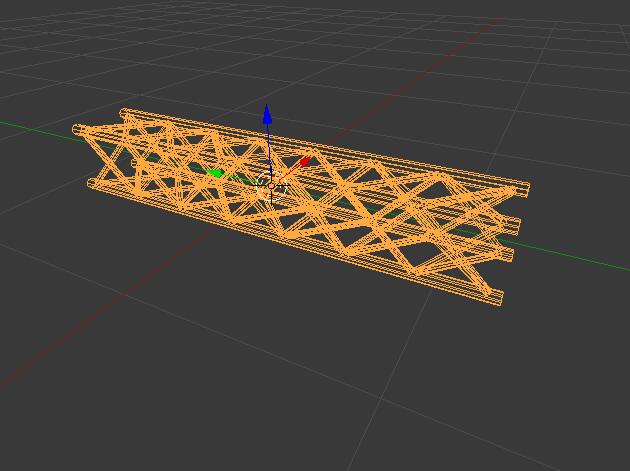Viewport: 630px width, 471px height.
Task: Click the blue Z-axis gizmo arrow
Action: (x=267, y=115)
